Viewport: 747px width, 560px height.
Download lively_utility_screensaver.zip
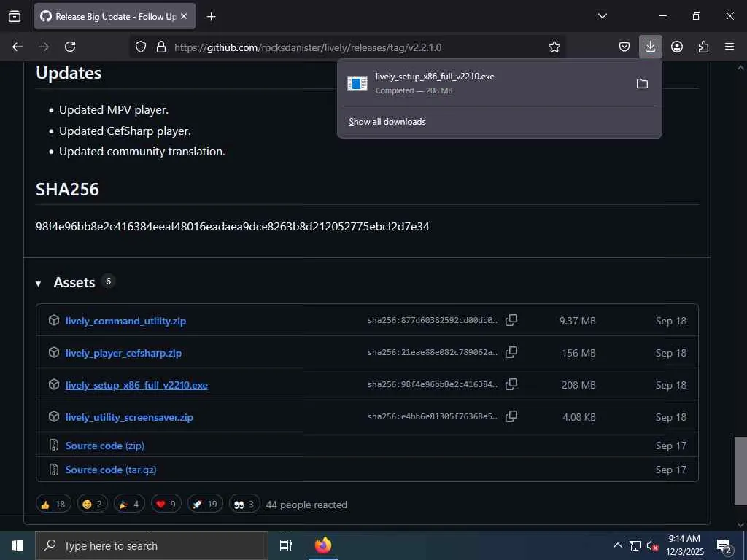129,417
